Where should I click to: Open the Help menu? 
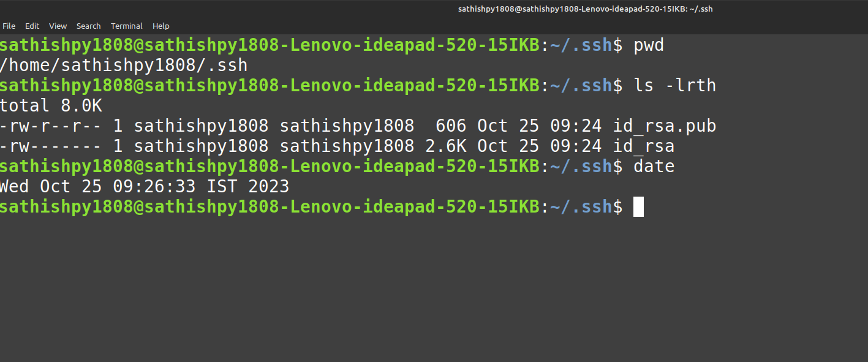161,26
